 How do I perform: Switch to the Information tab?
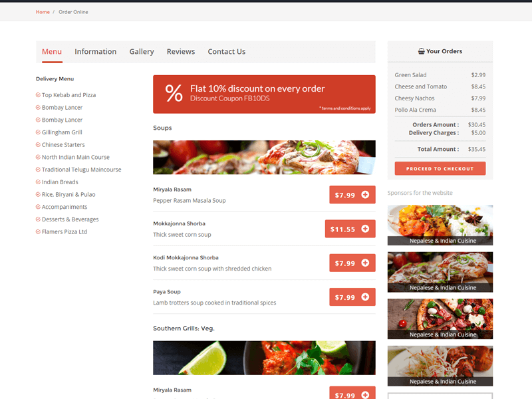(95, 52)
